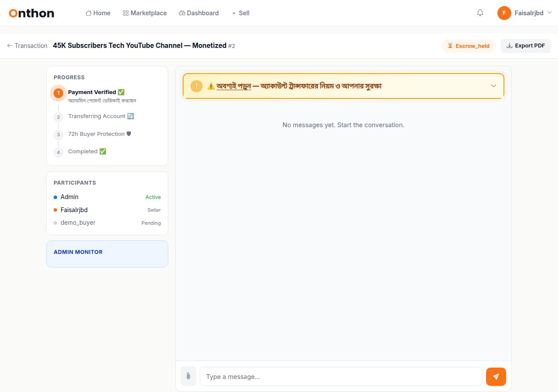Click the warning exclamation circle icon
558x392 pixels.
197,86
